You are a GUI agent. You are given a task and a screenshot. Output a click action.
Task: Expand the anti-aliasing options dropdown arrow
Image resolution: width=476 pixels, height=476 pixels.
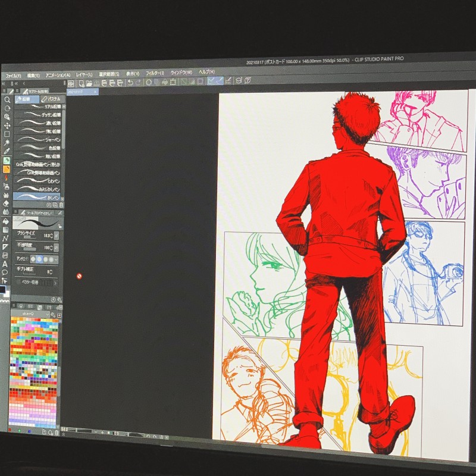point(56,259)
